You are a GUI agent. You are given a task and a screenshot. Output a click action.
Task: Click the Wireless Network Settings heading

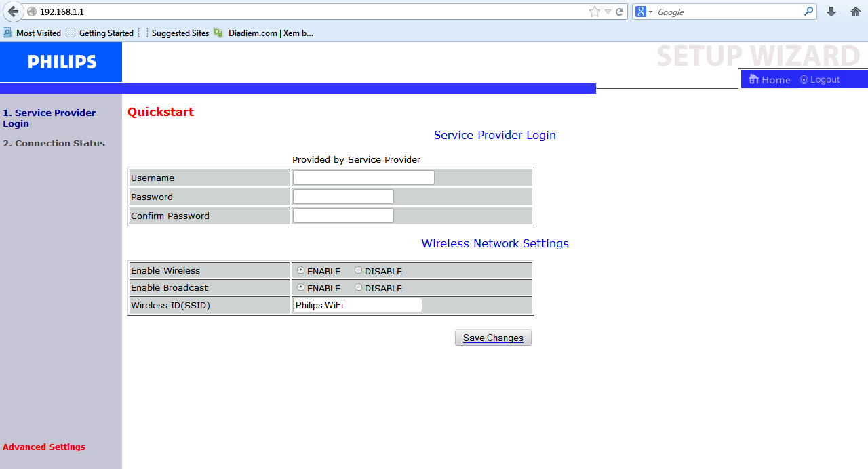click(x=495, y=243)
